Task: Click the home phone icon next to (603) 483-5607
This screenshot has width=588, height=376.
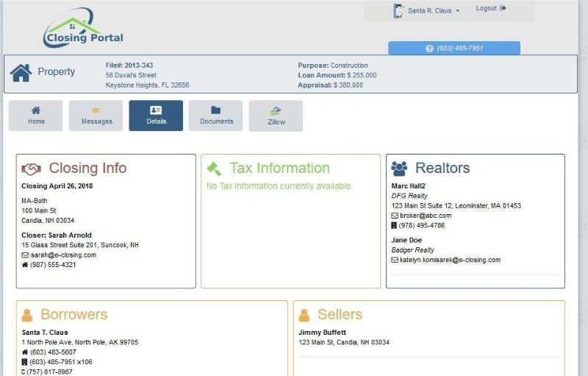Action: click(25, 352)
